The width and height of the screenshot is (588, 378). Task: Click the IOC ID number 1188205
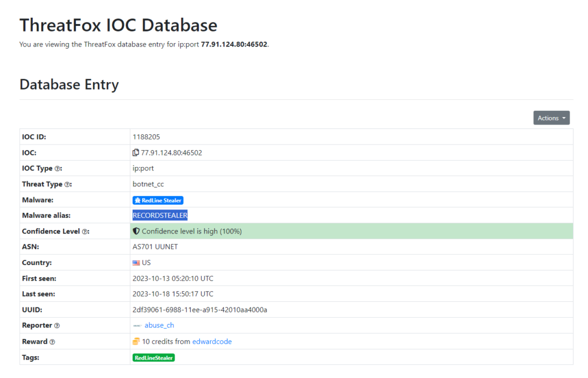(x=146, y=137)
